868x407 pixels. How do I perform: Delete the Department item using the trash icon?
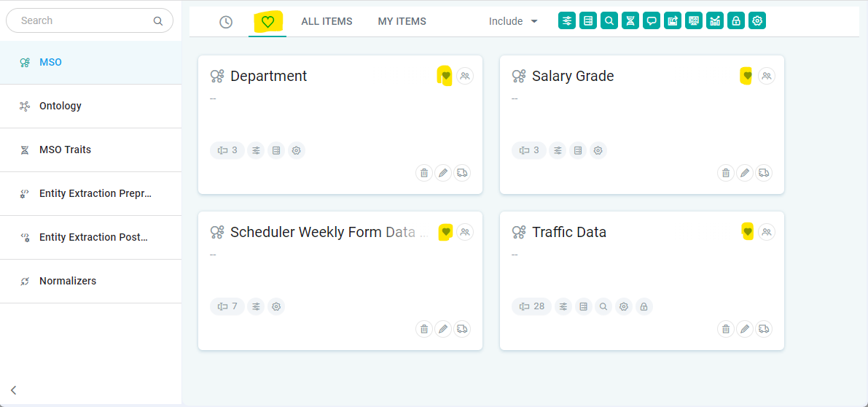pos(423,173)
